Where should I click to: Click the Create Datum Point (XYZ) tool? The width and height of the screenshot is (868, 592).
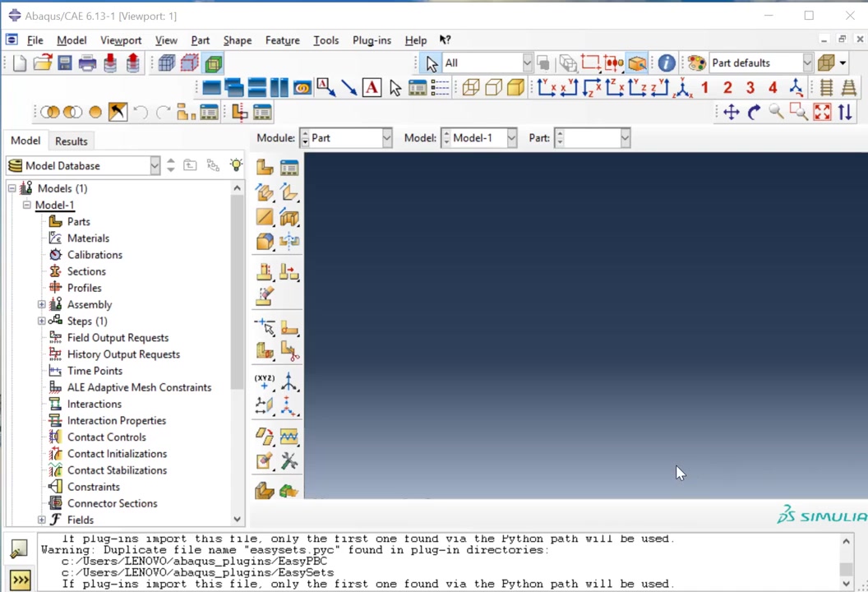click(265, 382)
